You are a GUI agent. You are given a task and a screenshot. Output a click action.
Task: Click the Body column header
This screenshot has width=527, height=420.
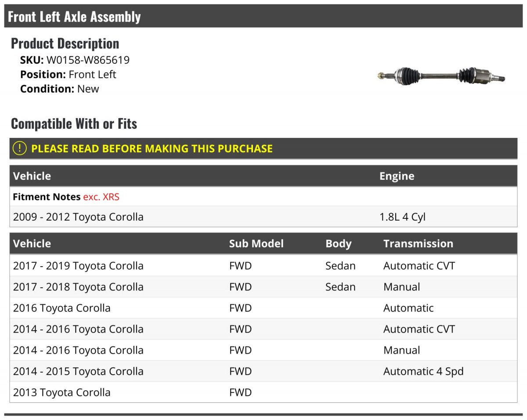click(338, 243)
